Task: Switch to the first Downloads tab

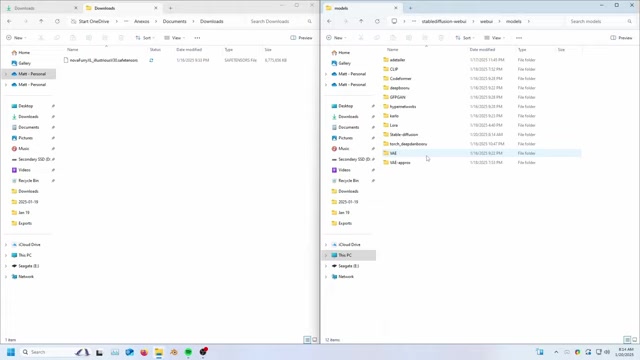Action: 41,8
